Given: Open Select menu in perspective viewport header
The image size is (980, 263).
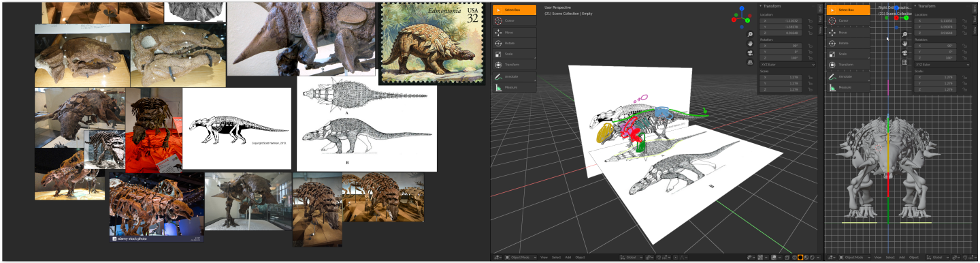Looking at the screenshot, I should click(x=556, y=258).
